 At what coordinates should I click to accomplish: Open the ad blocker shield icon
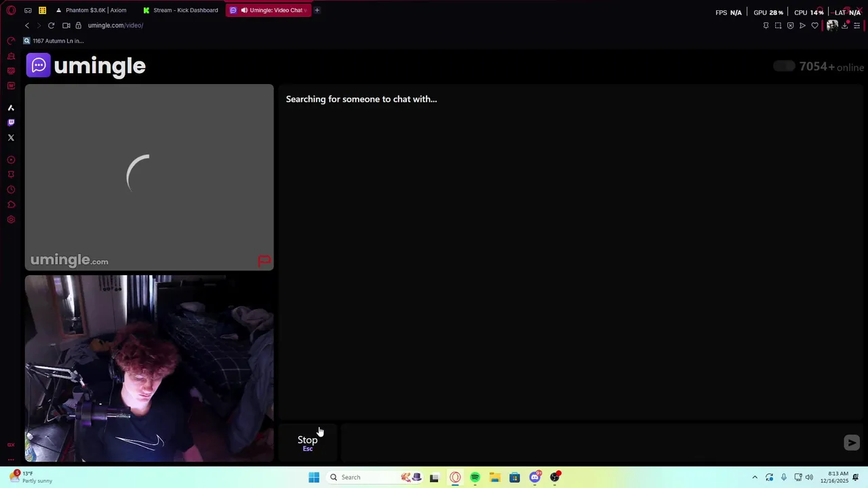point(790,26)
